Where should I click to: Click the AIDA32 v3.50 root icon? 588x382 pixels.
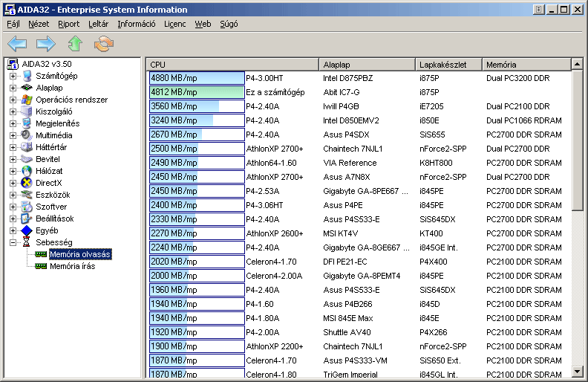pyautogui.click(x=13, y=64)
